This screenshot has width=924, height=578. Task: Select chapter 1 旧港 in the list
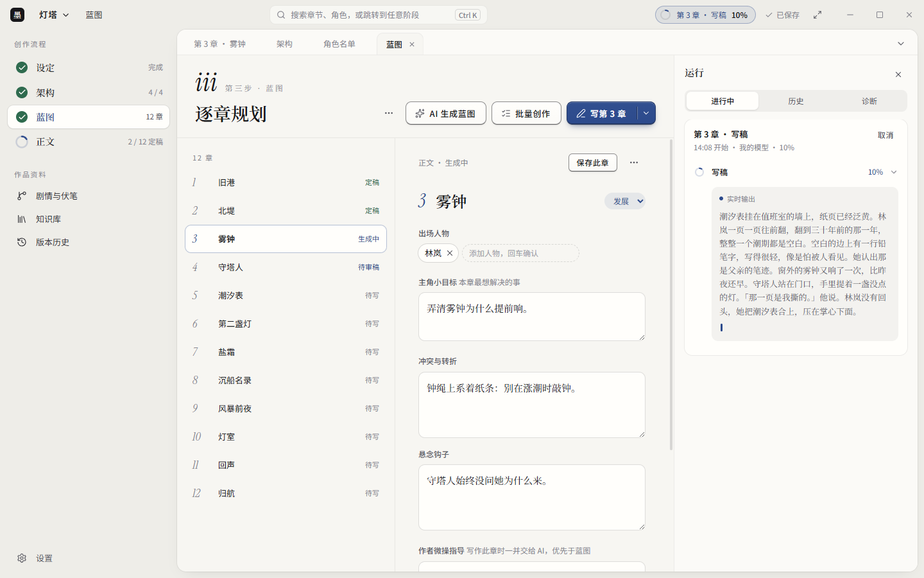286,182
